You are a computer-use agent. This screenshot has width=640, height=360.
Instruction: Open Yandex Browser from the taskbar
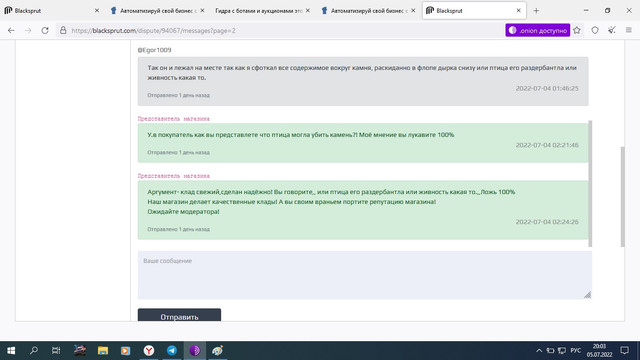(x=149, y=351)
